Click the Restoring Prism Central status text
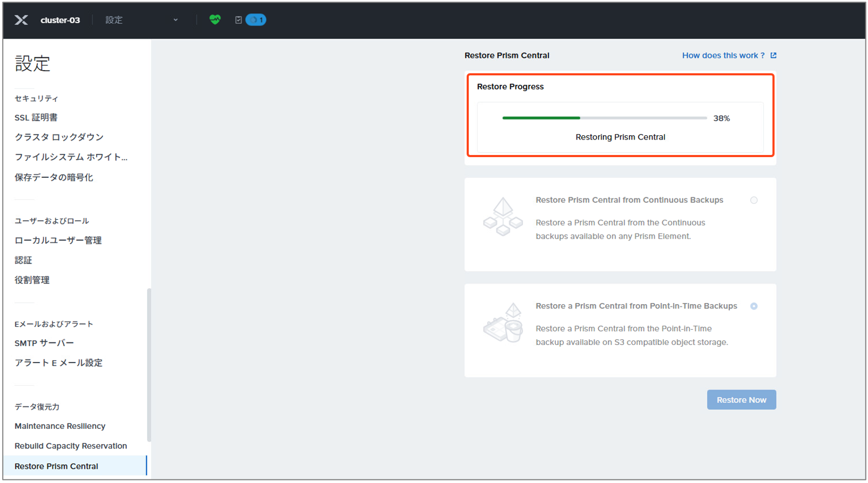 (620, 137)
